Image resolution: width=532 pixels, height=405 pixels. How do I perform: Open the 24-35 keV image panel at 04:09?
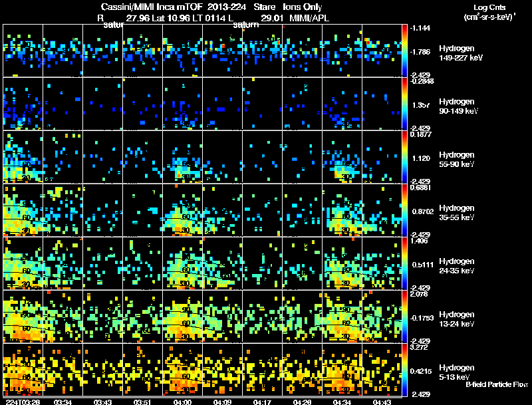coord(222,263)
